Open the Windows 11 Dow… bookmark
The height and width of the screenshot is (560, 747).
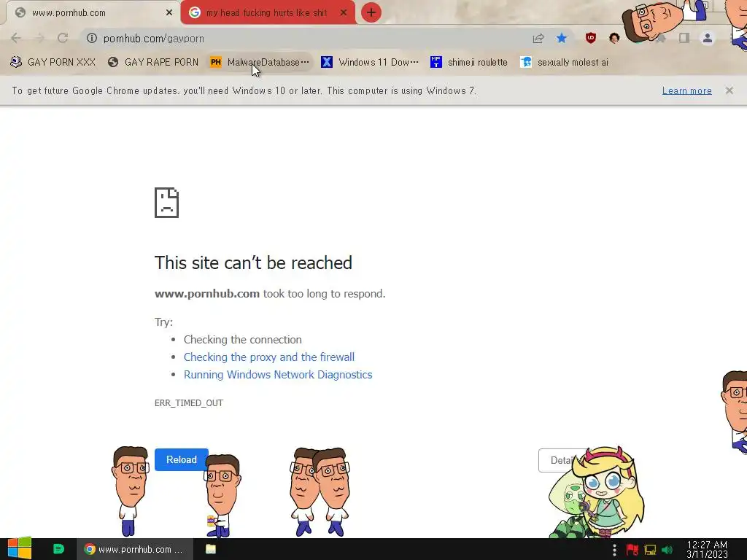click(x=370, y=63)
